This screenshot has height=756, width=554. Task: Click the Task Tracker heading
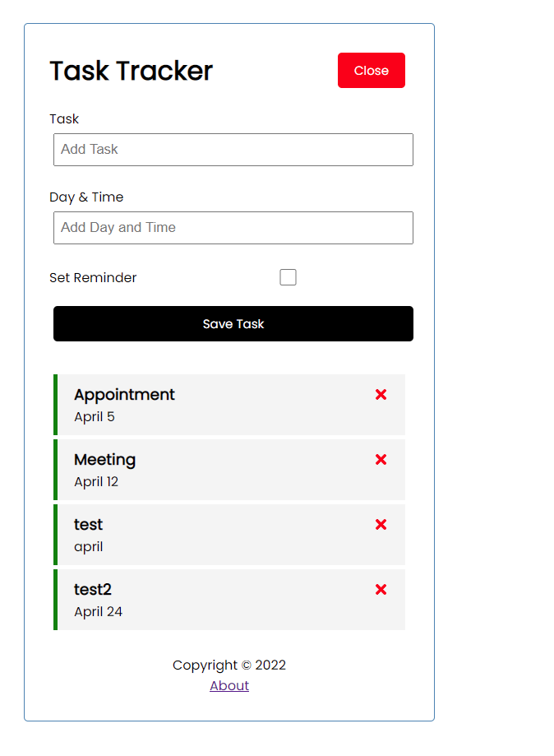tap(131, 71)
